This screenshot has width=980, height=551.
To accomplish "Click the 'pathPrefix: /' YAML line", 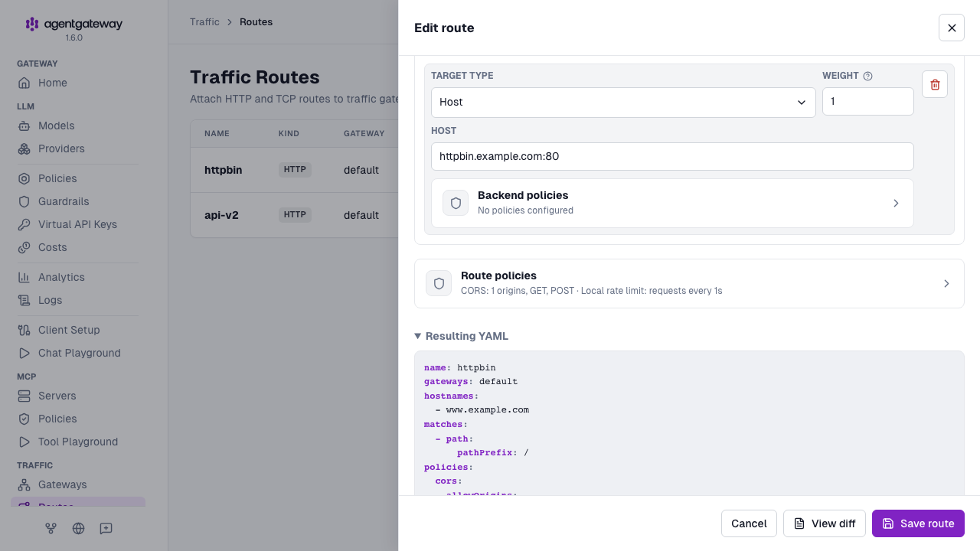I will [x=493, y=452].
